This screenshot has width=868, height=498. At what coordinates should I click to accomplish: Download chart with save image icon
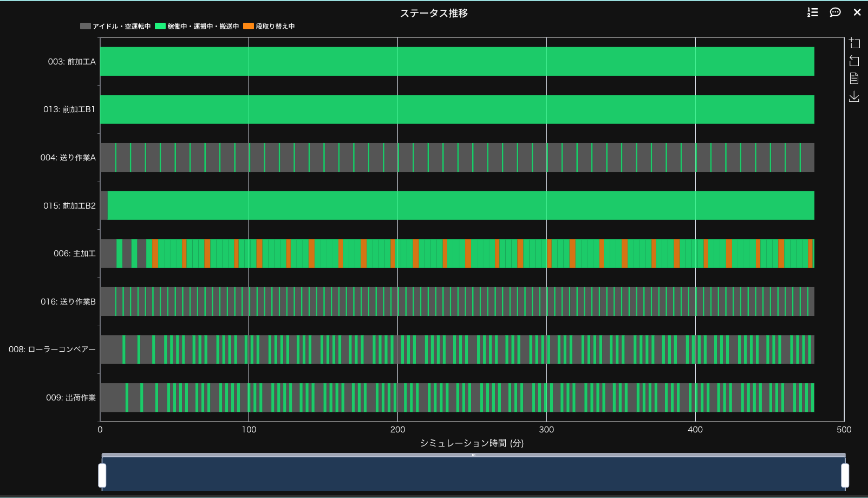point(854,96)
